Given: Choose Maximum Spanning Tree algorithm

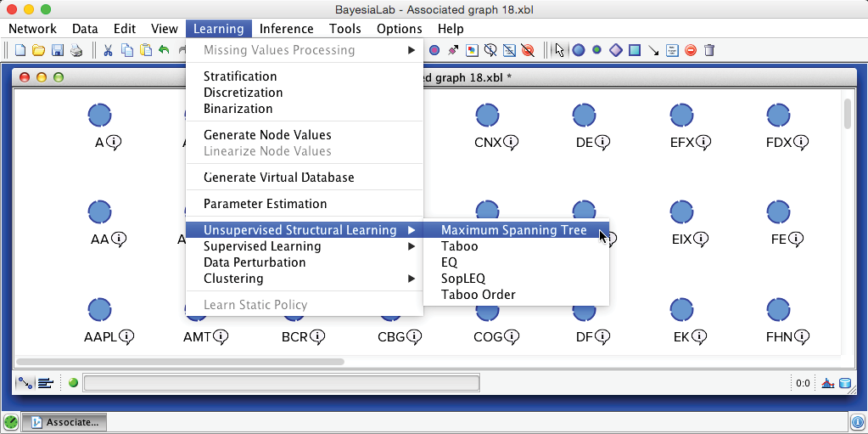Looking at the screenshot, I should pyautogui.click(x=513, y=230).
